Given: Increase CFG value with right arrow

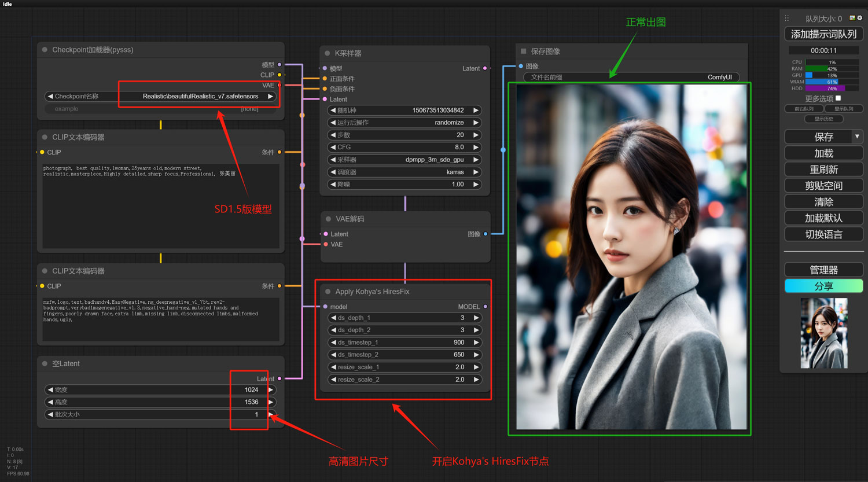Looking at the screenshot, I should 476,147.
